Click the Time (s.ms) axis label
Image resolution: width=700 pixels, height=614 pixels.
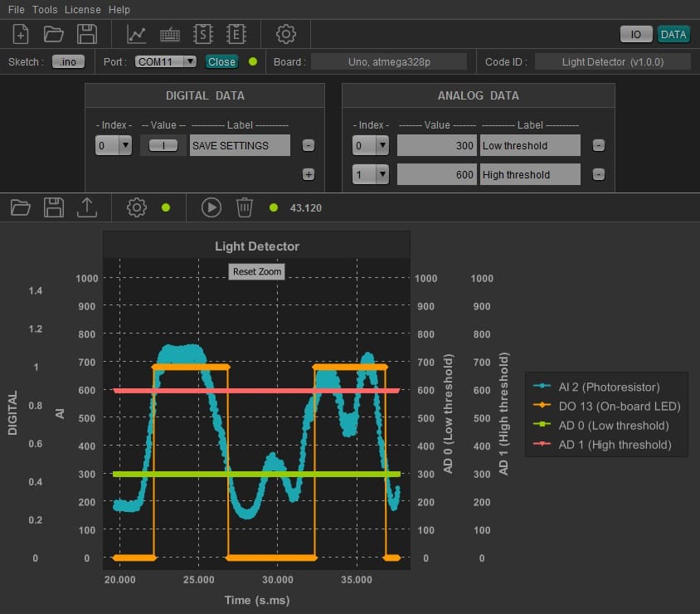[x=257, y=600]
